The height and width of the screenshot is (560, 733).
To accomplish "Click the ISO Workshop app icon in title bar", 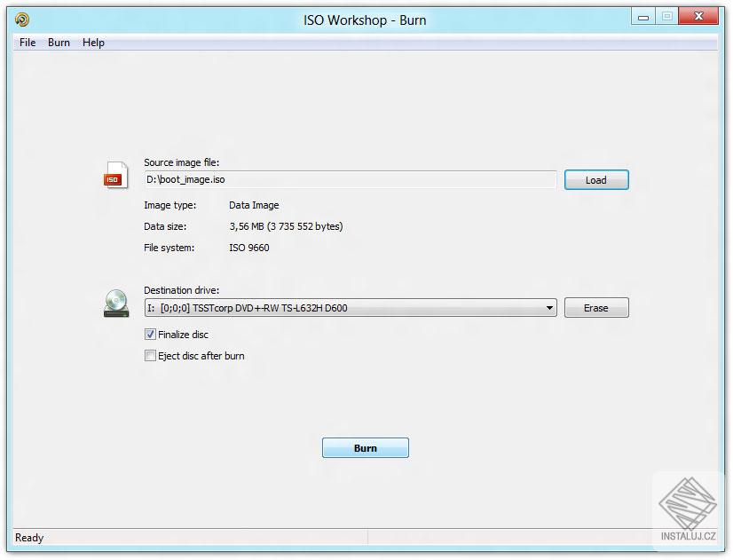I will click(x=22, y=20).
